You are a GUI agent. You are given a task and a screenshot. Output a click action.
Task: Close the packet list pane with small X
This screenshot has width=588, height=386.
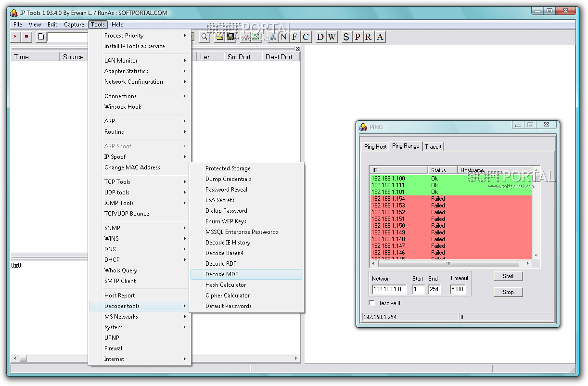(297, 49)
